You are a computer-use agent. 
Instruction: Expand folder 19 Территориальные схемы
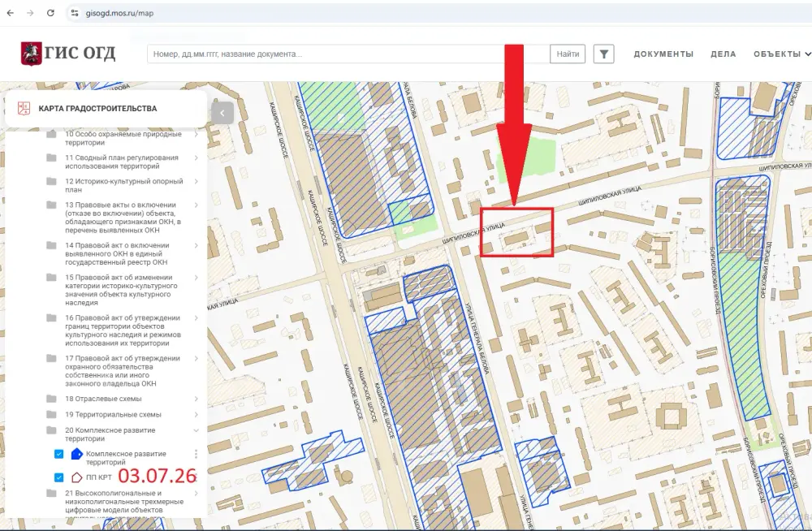coord(197,414)
